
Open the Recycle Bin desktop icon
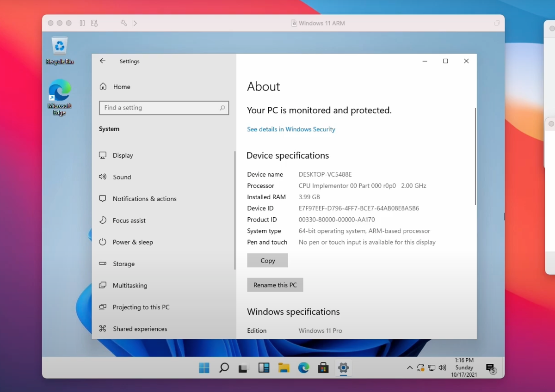coord(60,50)
